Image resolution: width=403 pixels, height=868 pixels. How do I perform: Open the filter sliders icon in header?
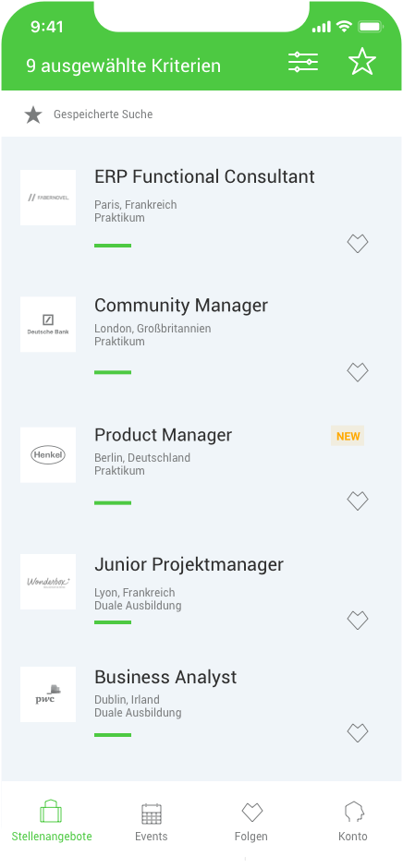(x=303, y=62)
